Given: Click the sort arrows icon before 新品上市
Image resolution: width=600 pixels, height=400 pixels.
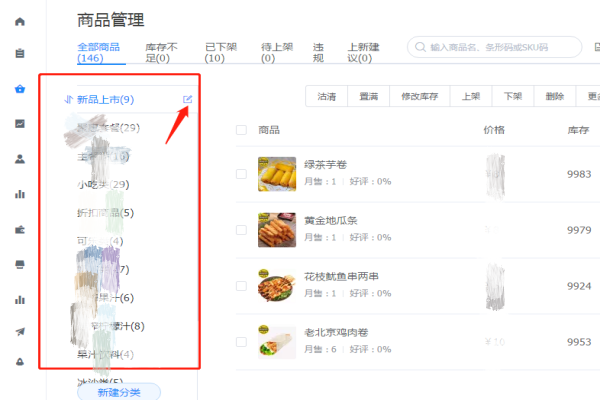Looking at the screenshot, I should click(x=68, y=100).
